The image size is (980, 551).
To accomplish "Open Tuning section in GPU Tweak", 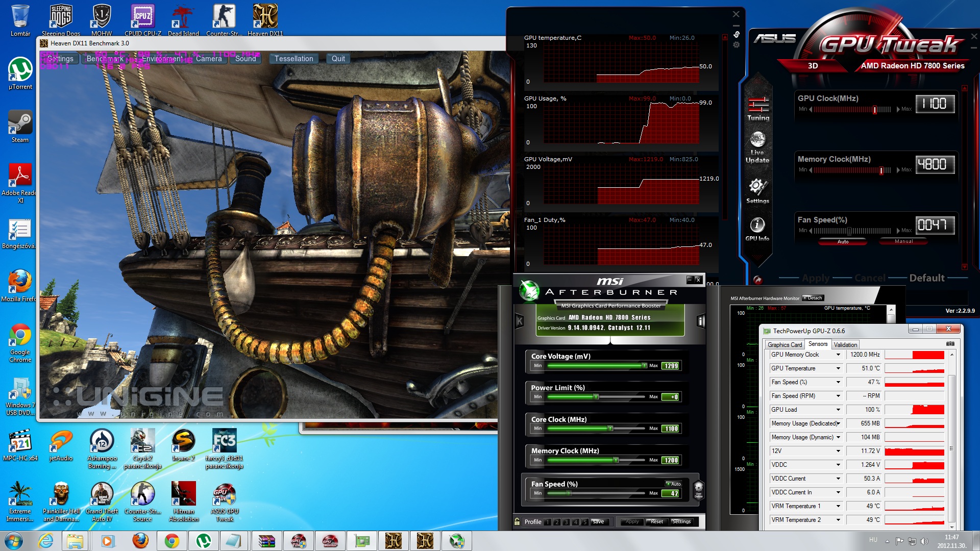I will click(758, 109).
